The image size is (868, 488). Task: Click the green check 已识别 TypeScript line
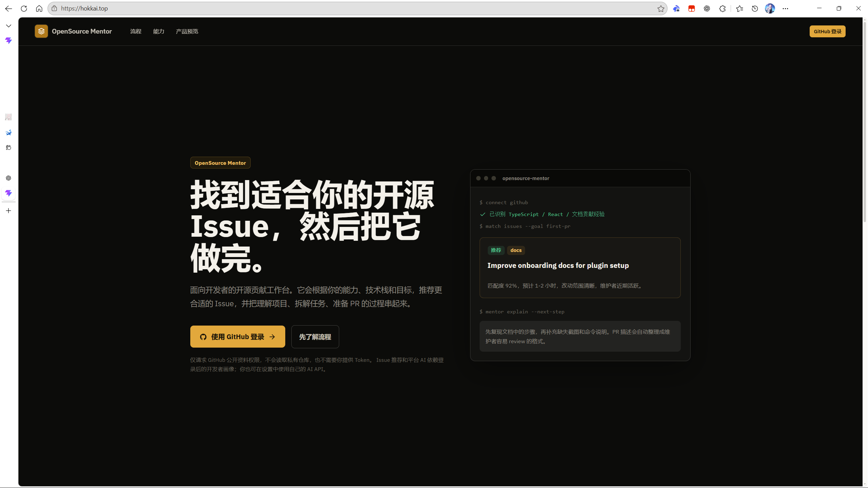pos(542,214)
